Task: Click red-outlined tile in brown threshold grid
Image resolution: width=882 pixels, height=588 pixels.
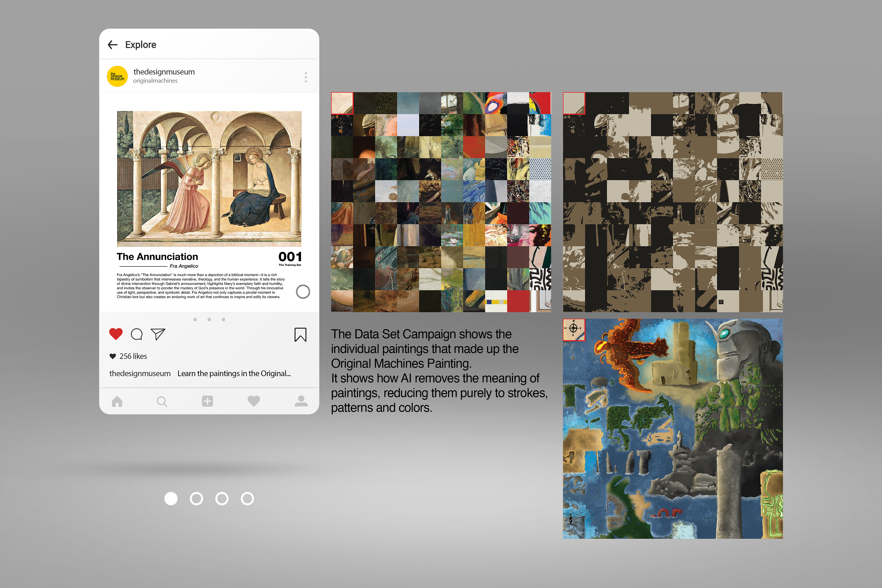Action: point(574,103)
